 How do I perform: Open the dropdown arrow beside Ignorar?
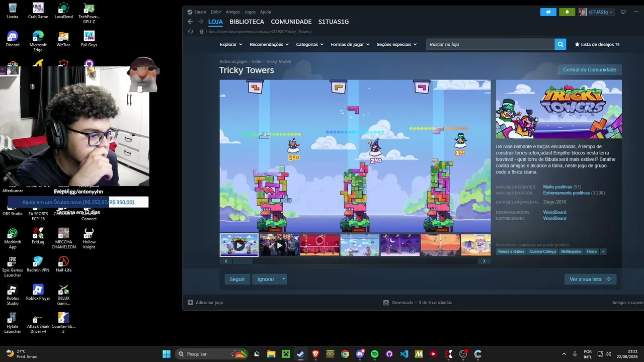[x=283, y=279]
